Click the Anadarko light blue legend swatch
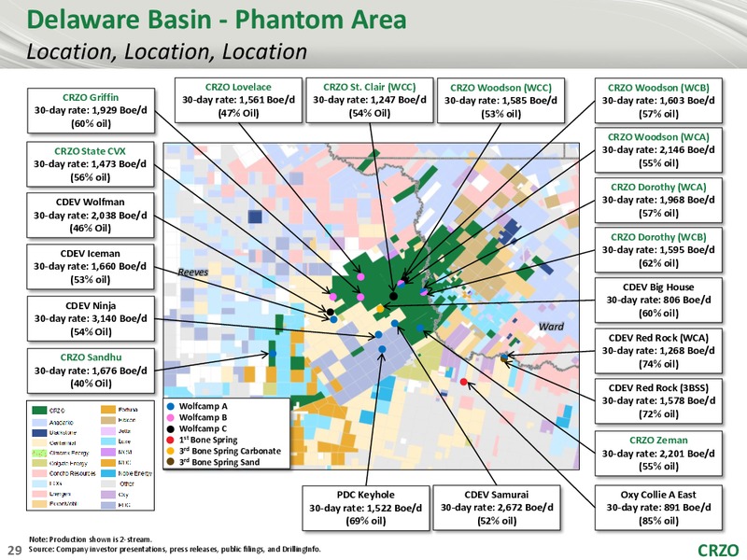Screen dimensions: 747x560 [39, 423]
